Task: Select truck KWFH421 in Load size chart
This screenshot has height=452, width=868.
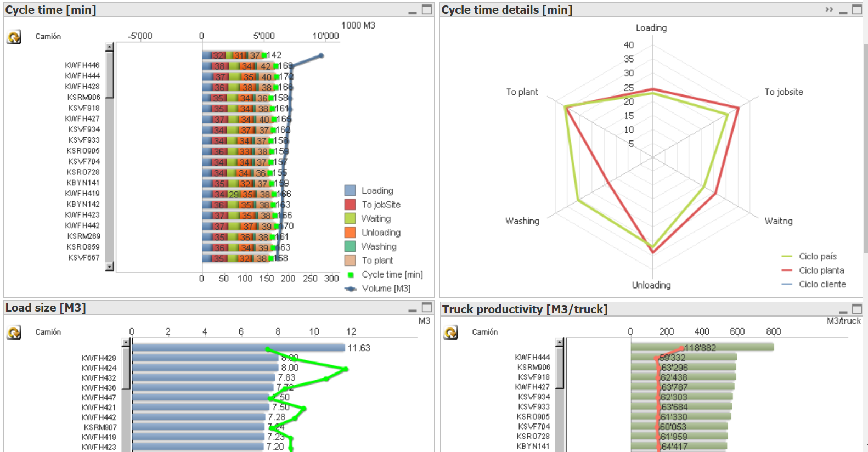Action: pyautogui.click(x=99, y=408)
